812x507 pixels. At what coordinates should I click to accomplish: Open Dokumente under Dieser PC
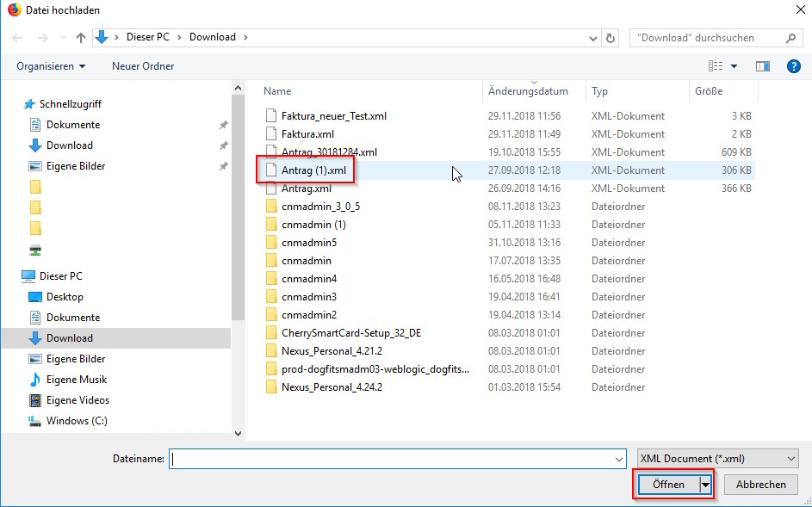pyautogui.click(x=73, y=318)
